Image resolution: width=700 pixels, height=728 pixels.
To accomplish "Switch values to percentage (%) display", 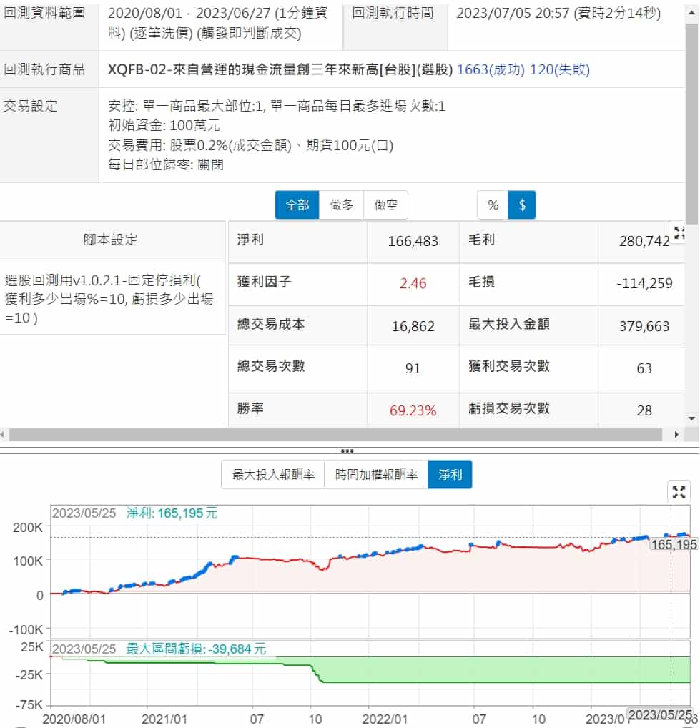I will pyautogui.click(x=493, y=205).
